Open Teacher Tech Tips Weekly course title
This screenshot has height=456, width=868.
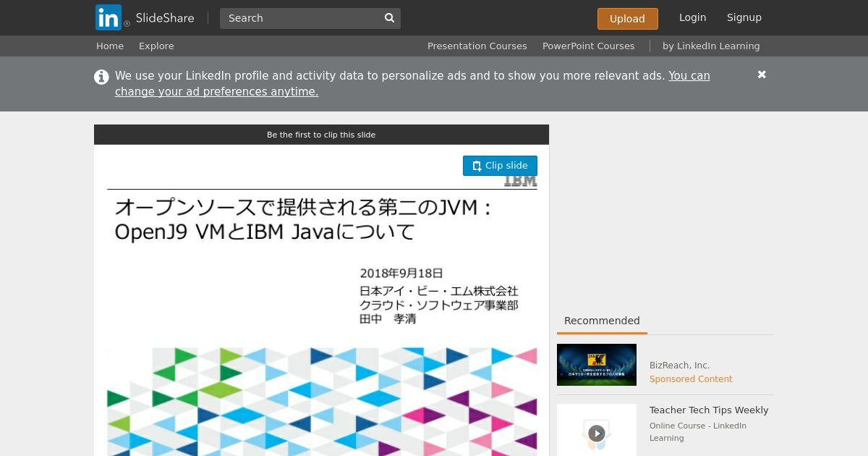(x=709, y=410)
